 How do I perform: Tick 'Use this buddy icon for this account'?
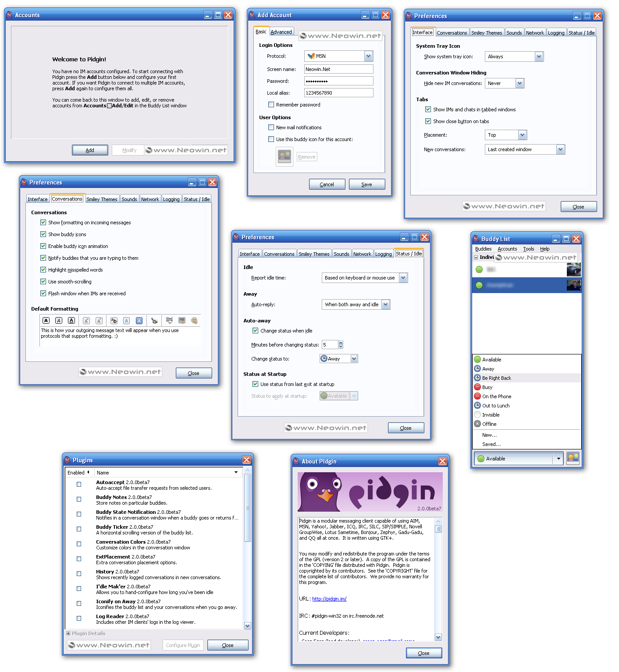pos(271,139)
